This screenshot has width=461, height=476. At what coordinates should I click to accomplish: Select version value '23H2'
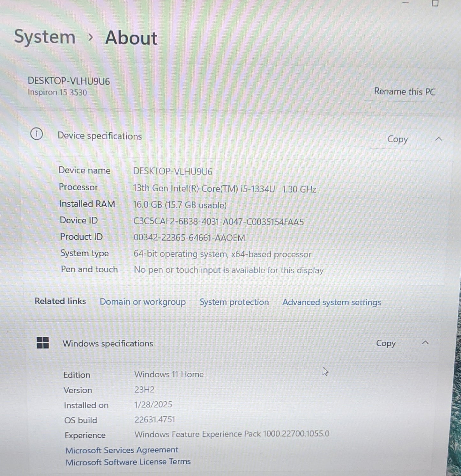coord(145,390)
